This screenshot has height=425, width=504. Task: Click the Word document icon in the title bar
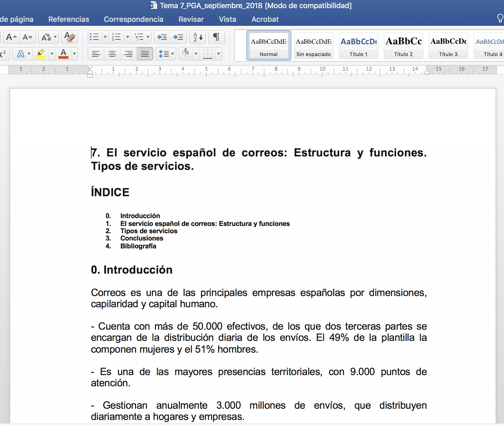click(x=154, y=5)
